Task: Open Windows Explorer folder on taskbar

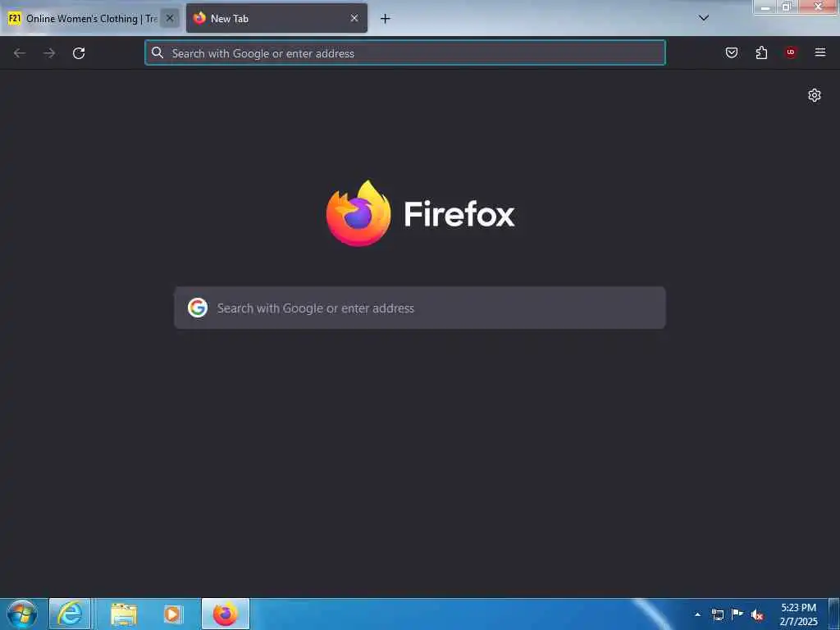Action: [124, 614]
